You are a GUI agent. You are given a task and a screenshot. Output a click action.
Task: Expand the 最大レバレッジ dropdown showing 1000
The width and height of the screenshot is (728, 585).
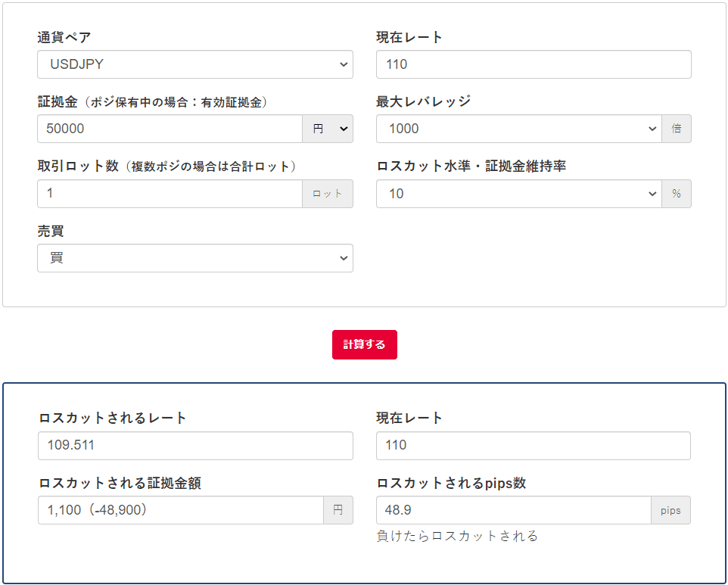518,129
